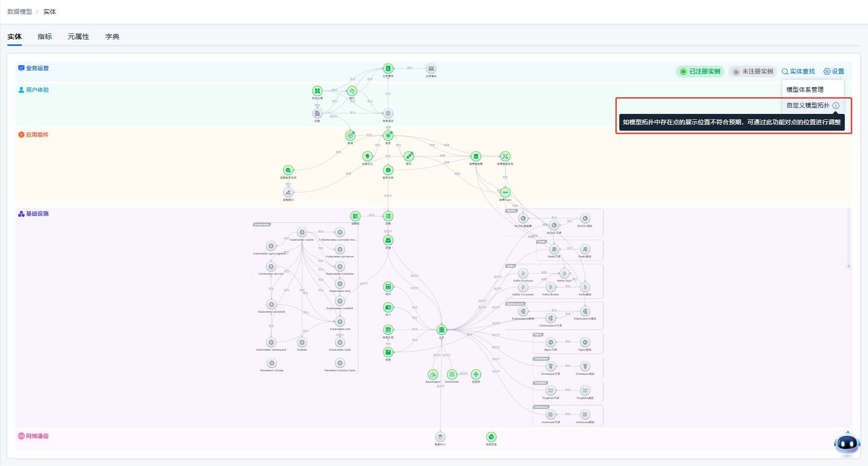Viewport: 868px width, 466px height.
Task: Select the Redis节点 node icon
Action: [x=554, y=250]
